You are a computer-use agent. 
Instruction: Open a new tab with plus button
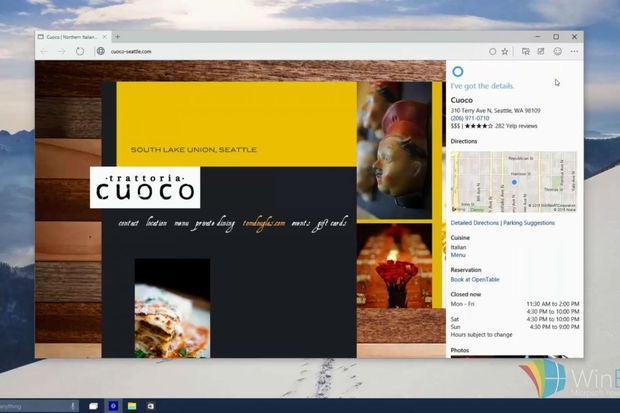[x=117, y=37]
